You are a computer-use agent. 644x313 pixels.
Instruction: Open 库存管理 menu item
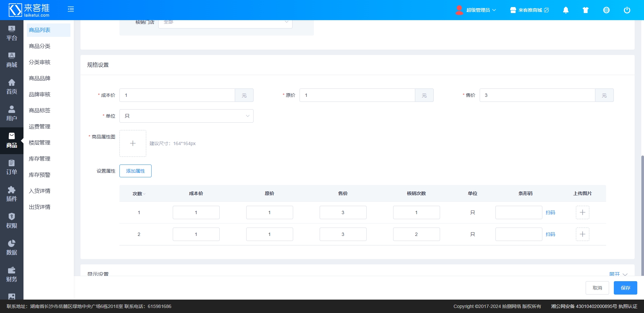tap(40, 159)
